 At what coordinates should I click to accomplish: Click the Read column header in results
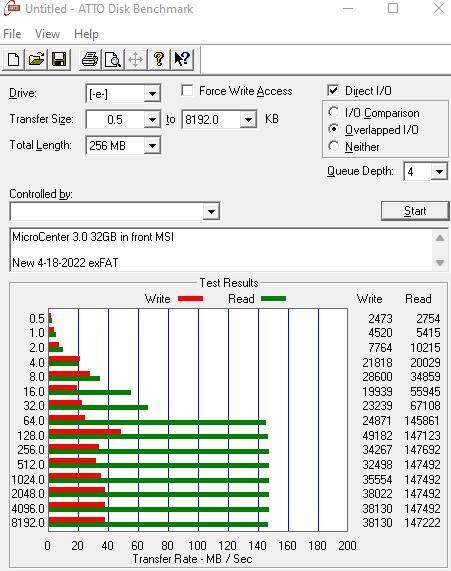pos(418,299)
